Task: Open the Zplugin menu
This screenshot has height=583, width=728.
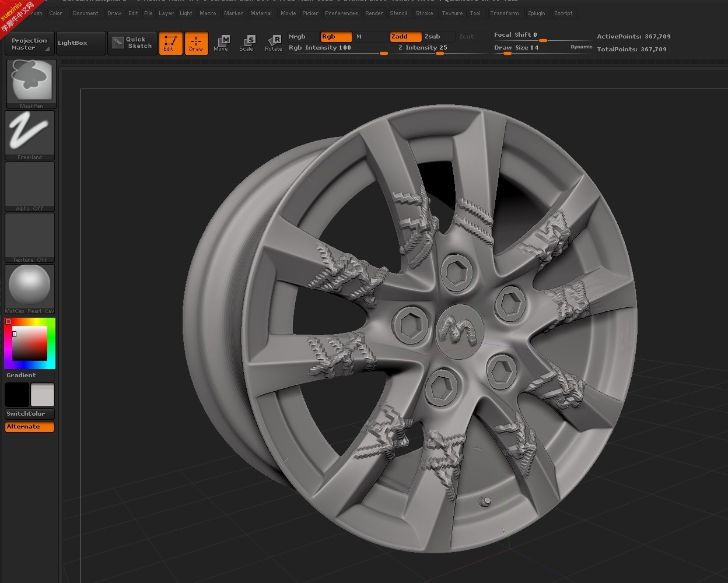Action: pos(537,13)
